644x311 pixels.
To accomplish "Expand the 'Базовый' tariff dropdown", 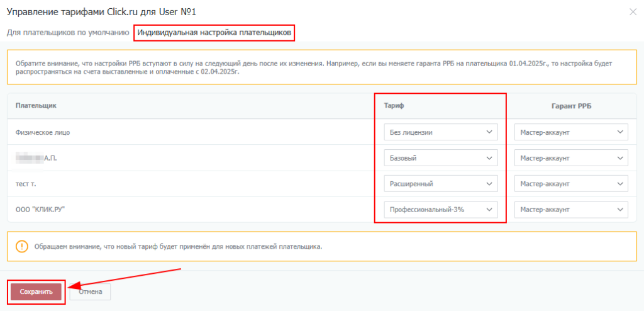I will pyautogui.click(x=440, y=158).
